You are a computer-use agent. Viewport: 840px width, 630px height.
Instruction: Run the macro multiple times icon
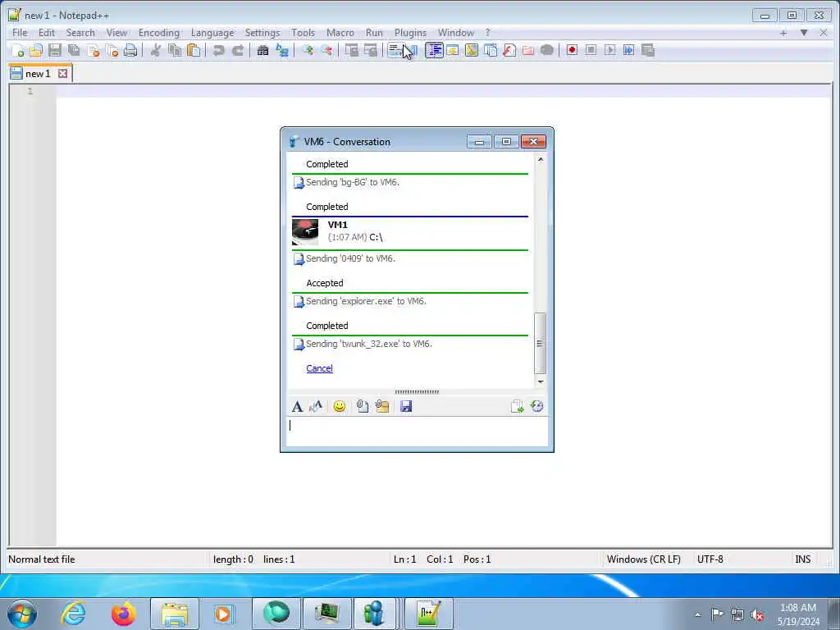628,50
